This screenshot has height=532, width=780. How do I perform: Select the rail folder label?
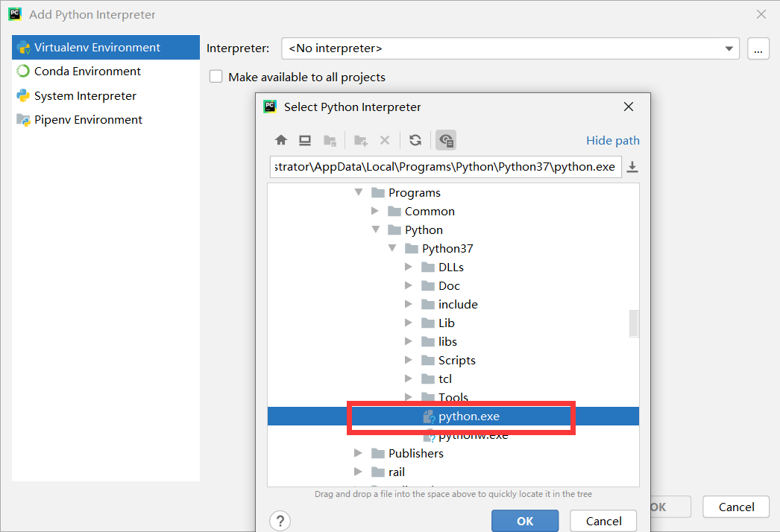click(x=397, y=472)
